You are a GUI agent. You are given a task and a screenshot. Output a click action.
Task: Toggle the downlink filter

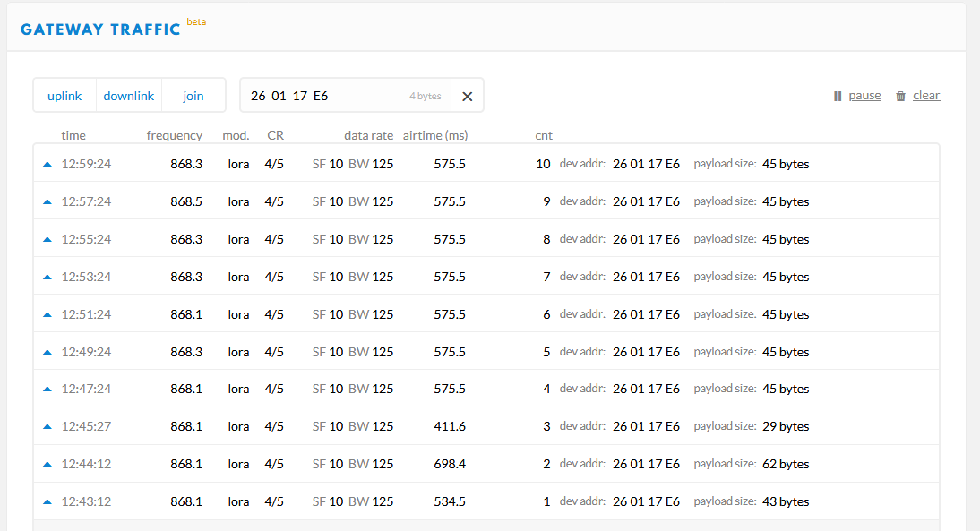[129, 96]
